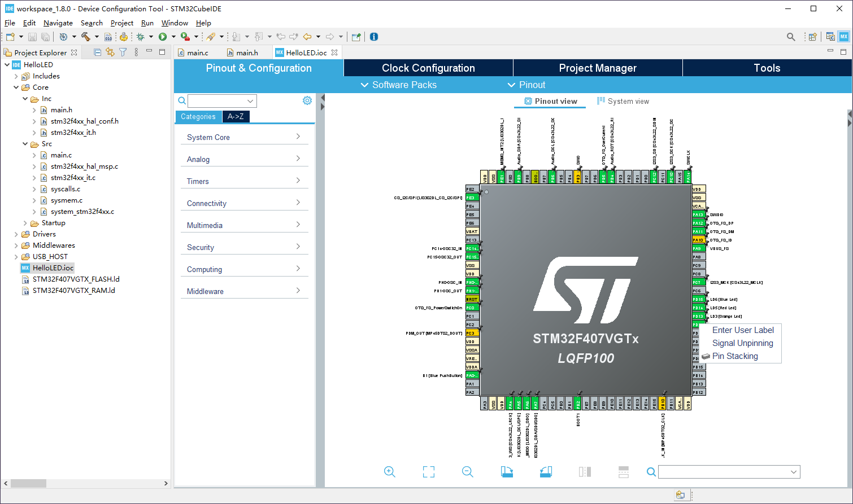
Task: Click the pinout settings gear icon above Categories
Action: click(307, 100)
